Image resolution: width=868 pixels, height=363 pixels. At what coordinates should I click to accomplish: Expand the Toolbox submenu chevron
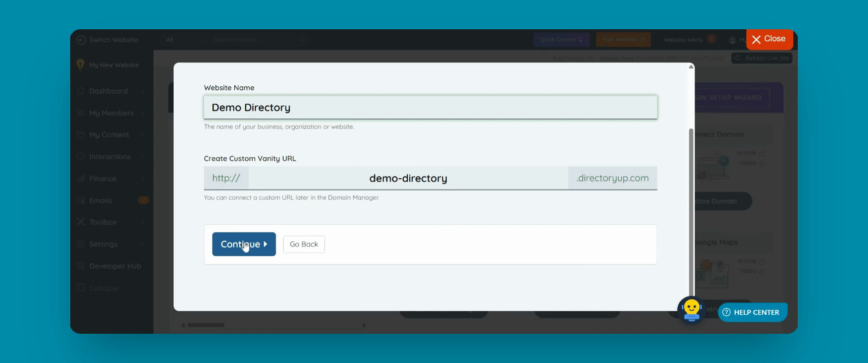(x=143, y=222)
